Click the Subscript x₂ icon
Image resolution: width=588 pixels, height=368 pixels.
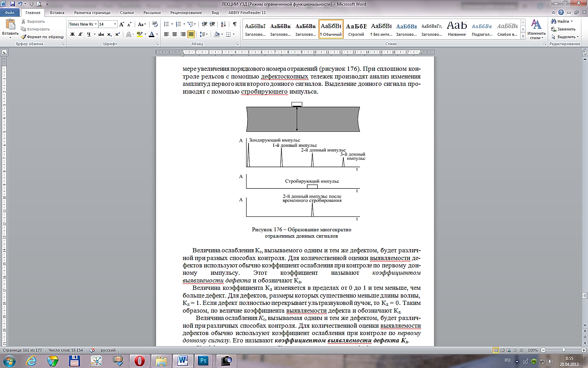(x=110, y=34)
